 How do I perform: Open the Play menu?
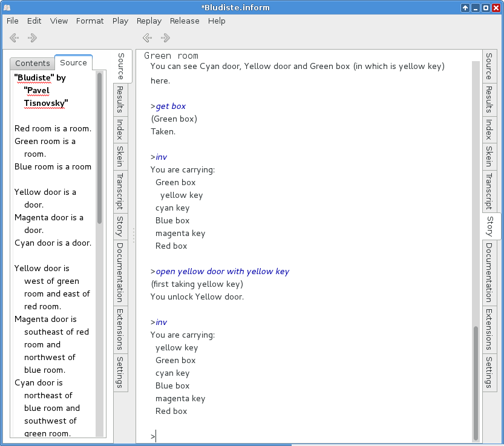(120, 21)
